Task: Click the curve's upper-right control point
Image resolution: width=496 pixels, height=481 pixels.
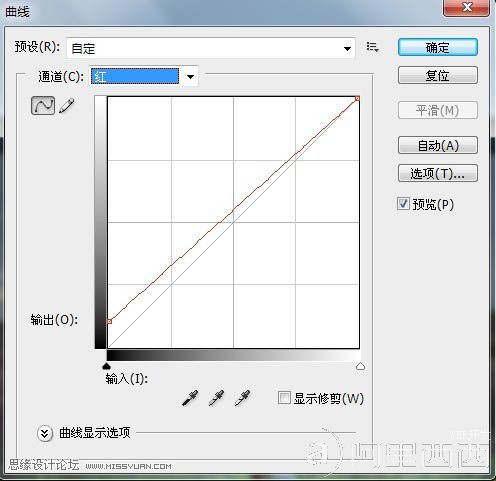Action: (x=357, y=98)
